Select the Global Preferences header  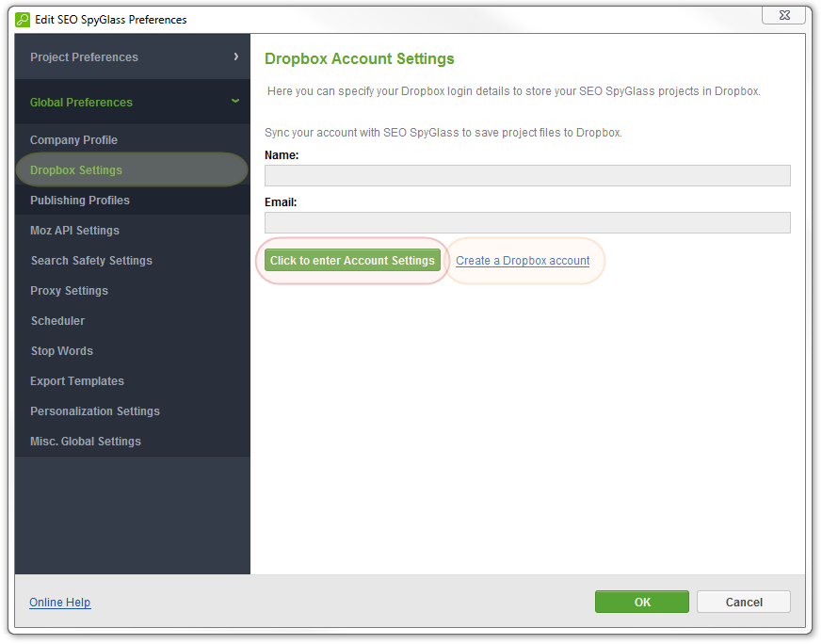(x=132, y=102)
